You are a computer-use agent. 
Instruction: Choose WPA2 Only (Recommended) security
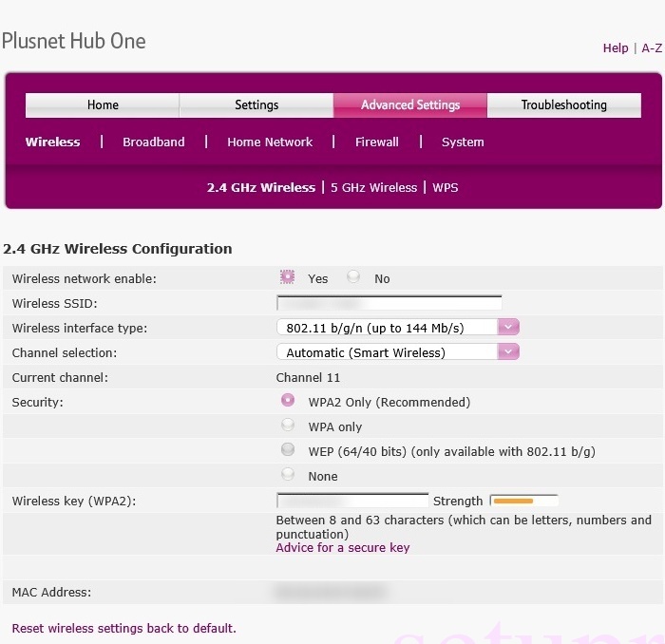click(x=288, y=400)
